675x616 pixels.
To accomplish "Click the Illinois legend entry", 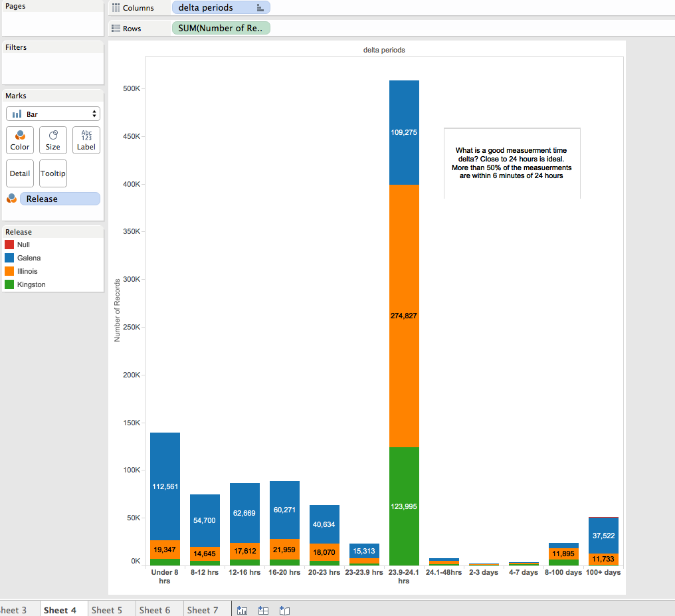I will (27, 271).
